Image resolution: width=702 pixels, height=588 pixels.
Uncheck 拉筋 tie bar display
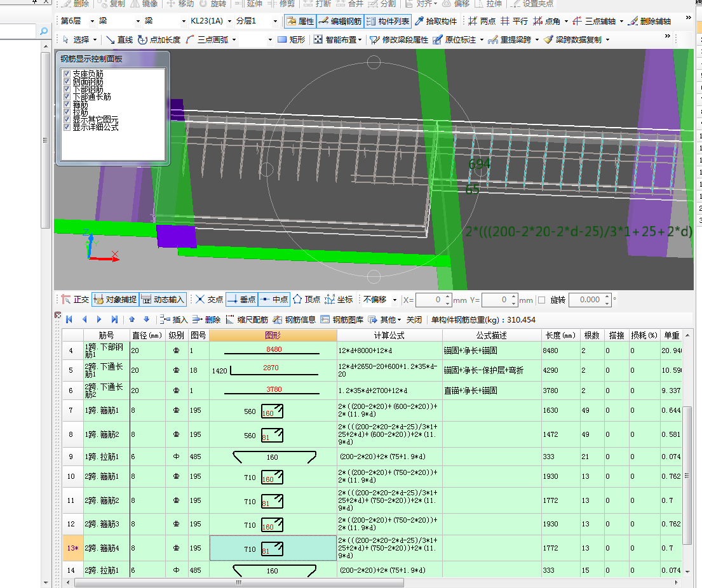(67, 112)
